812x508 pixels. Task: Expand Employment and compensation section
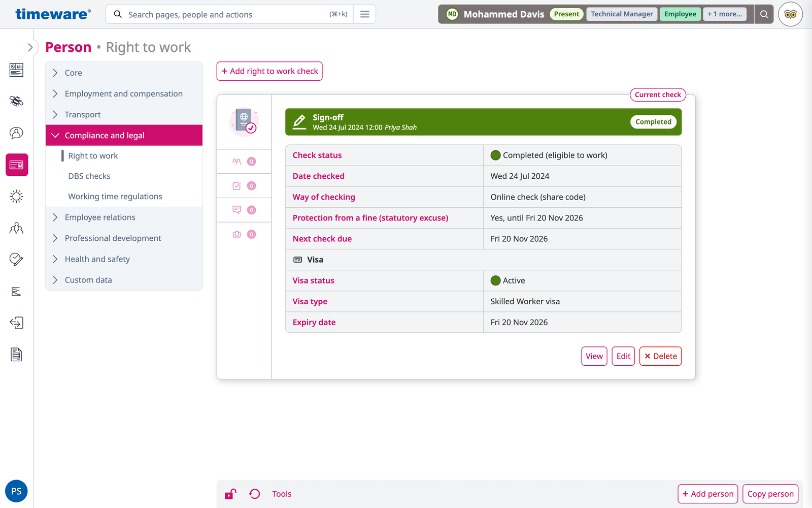click(x=124, y=93)
